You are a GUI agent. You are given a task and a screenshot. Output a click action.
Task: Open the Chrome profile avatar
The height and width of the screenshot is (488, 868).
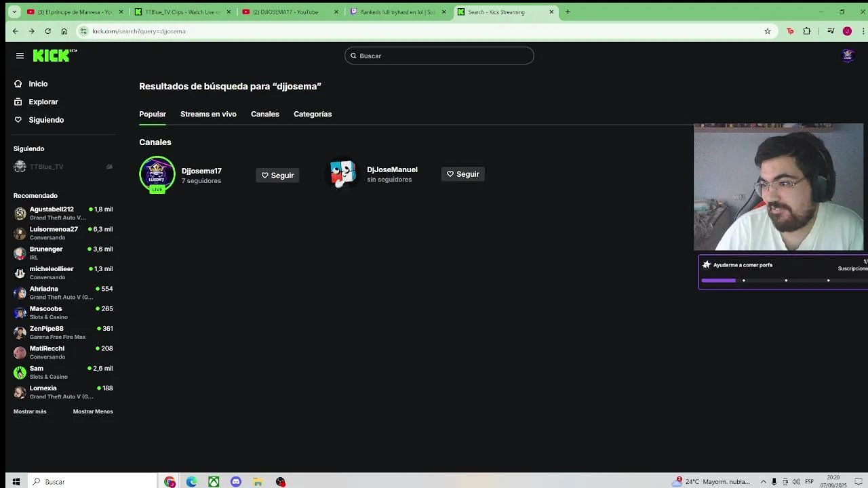coord(847,31)
